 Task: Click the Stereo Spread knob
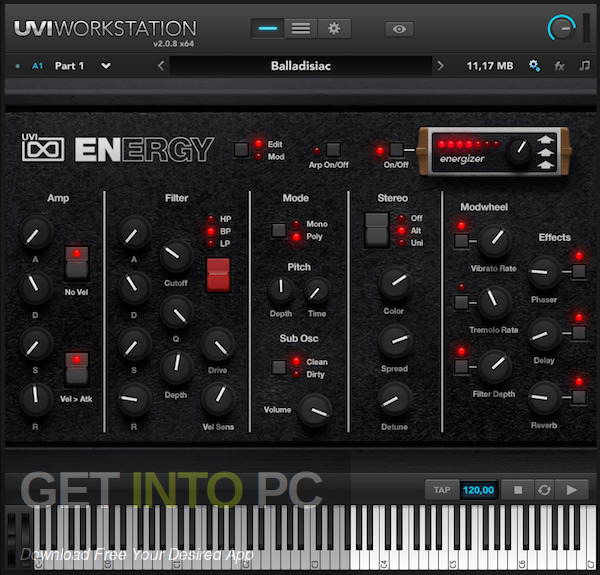395,341
